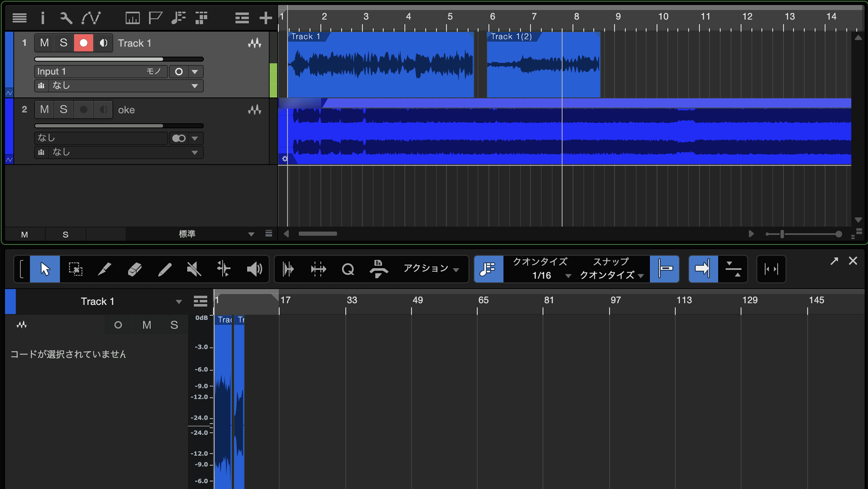Toggle quantize note icon in editor
This screenshot has height=489, width=868.
tap(489, 269)
